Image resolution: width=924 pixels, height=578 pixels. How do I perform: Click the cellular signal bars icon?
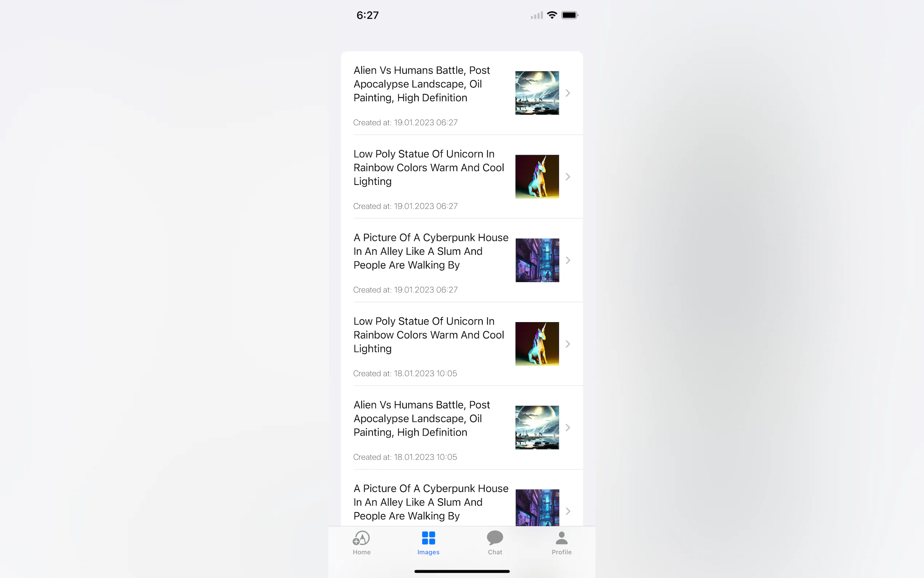pyautogui.click(x=536, y=16)
